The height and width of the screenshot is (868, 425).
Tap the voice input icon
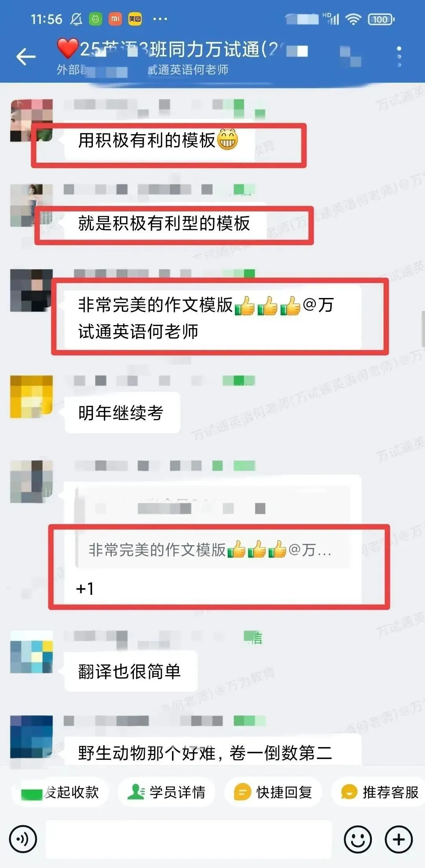coord(23,839)
